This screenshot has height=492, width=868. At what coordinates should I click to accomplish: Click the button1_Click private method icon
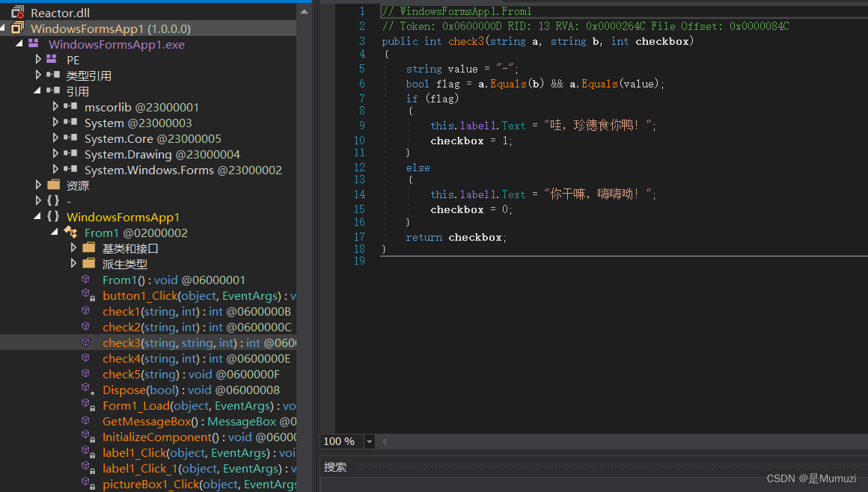click(x=88, y=295)
